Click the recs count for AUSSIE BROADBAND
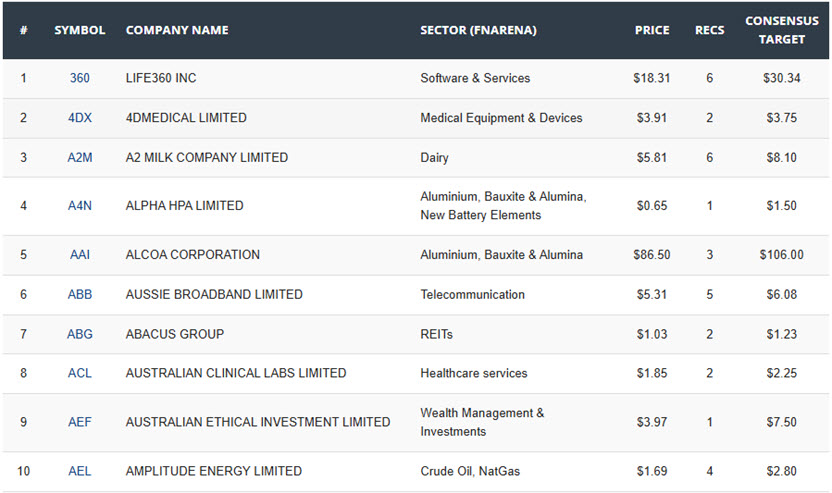 (x=709, y=295)
